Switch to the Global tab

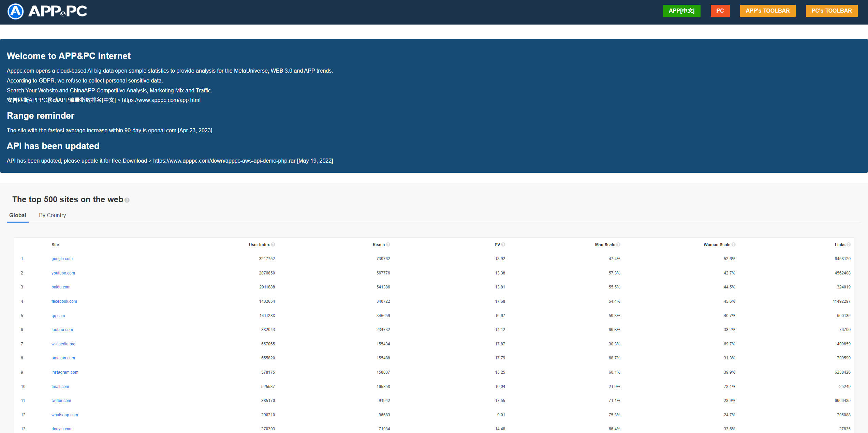point(18,215)
